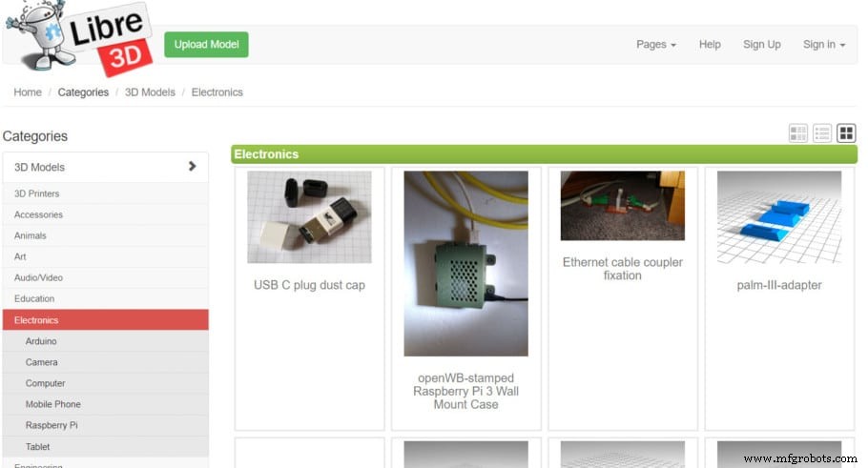Open palm-III-adapter model preview
Screen dimensions: 868x468
[x=779, y=217]
